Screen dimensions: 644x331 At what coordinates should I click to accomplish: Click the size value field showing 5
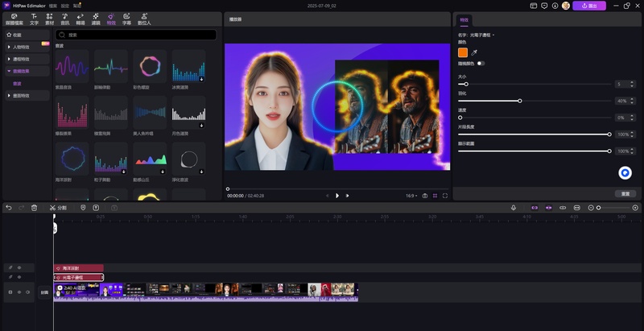(621, 85)
